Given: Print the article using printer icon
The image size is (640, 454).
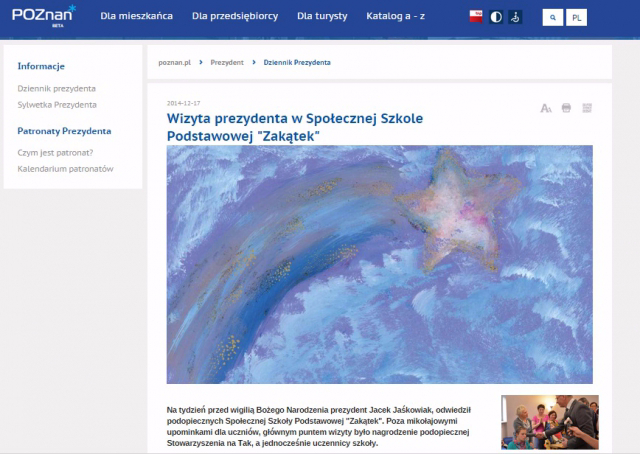Looking at the screenshot, I should tap(566, 107).
